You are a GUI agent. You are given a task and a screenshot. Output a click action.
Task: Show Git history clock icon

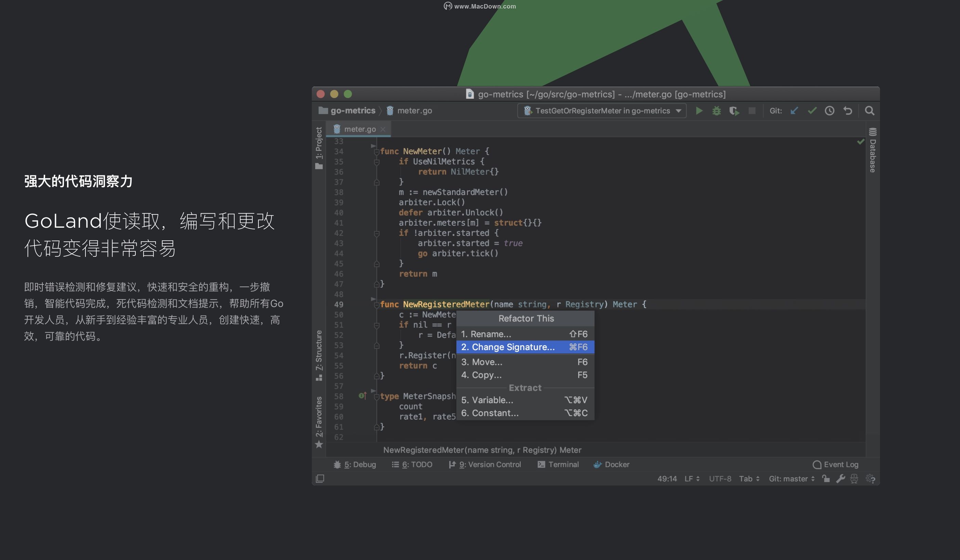point(830,111)
